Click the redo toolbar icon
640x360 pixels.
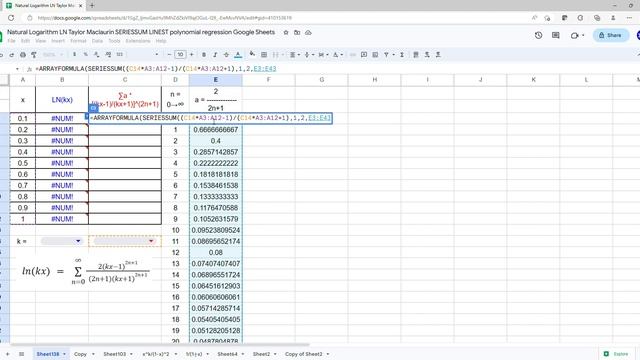coord(11,55)
